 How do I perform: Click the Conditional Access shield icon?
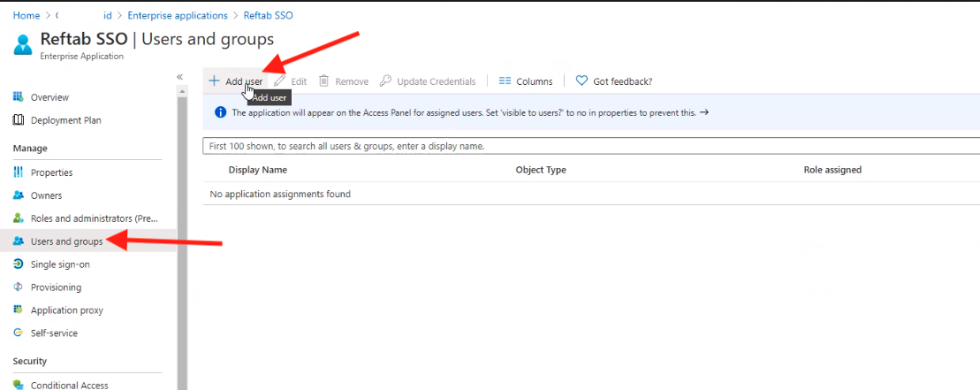coord(19,385)
